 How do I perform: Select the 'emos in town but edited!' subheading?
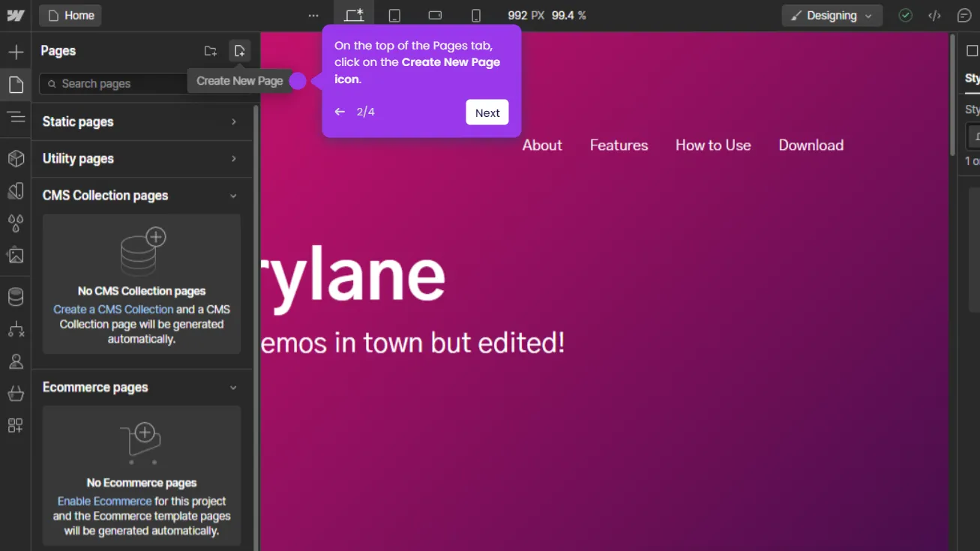coord(413,343)
